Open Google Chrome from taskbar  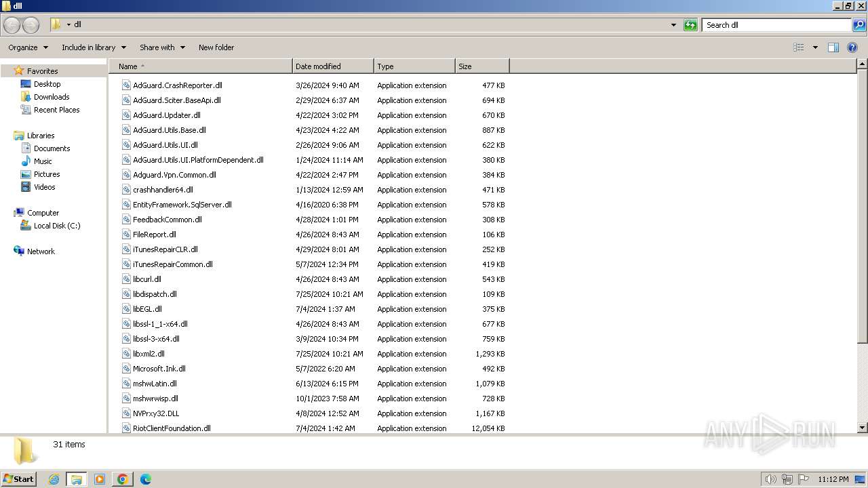coord(123,479)
